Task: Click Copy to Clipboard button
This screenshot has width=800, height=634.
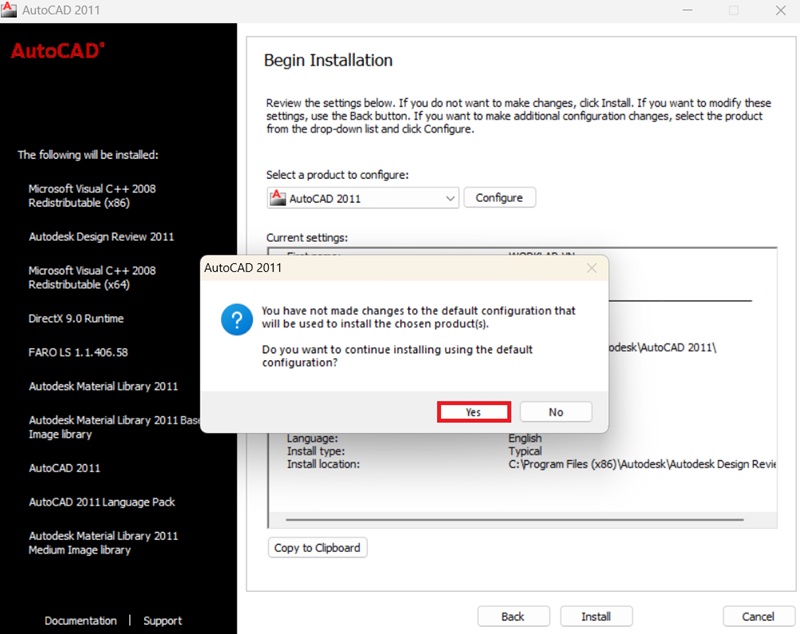Action: click(x=318, y=548)
